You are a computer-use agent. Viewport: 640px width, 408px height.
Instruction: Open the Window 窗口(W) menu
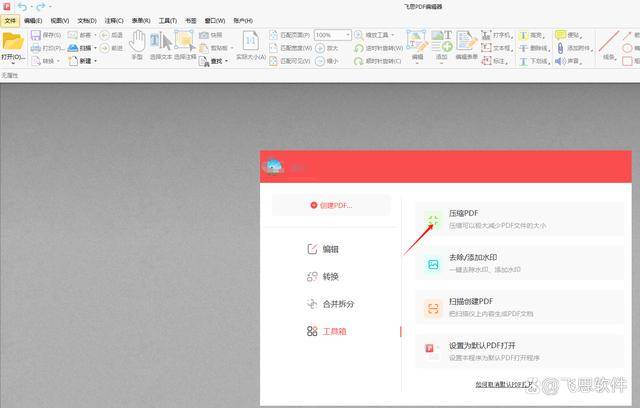[215, 20]
